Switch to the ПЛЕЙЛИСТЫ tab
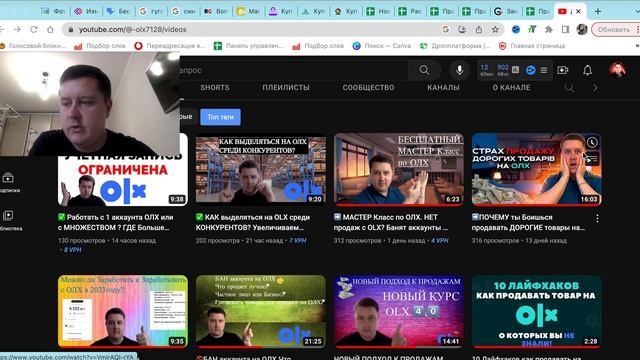 pyautogui.click(x=286, y=87)
